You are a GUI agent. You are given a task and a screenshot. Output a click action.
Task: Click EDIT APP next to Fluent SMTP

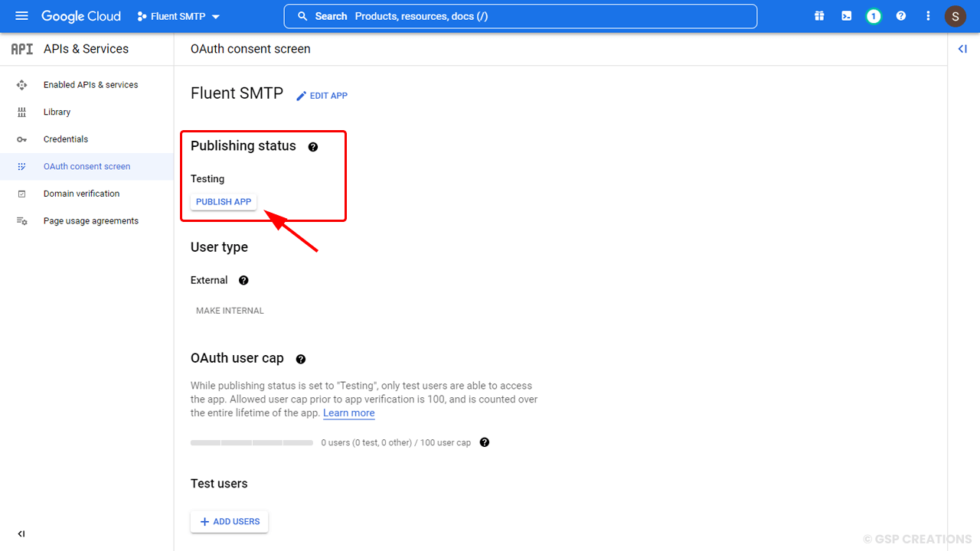point(322,95)
